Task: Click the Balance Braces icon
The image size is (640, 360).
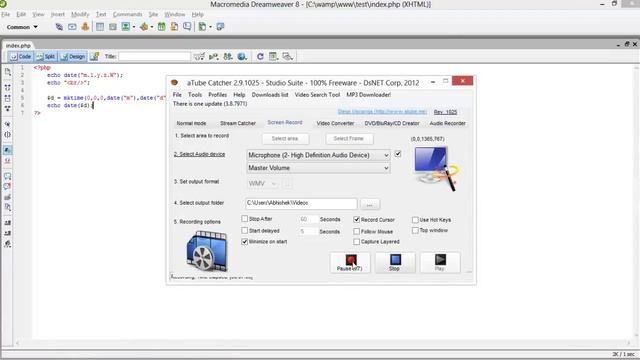Action: pos(8,135)
